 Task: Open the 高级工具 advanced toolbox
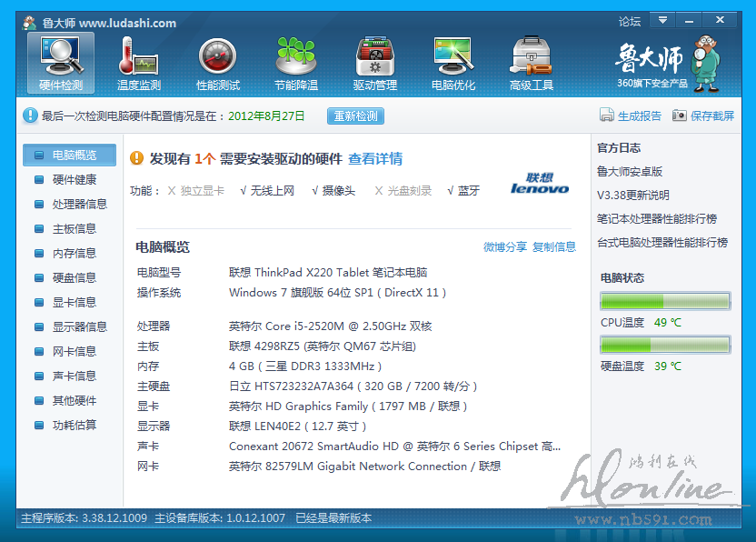pyautogui.click(x=532, y=64)
